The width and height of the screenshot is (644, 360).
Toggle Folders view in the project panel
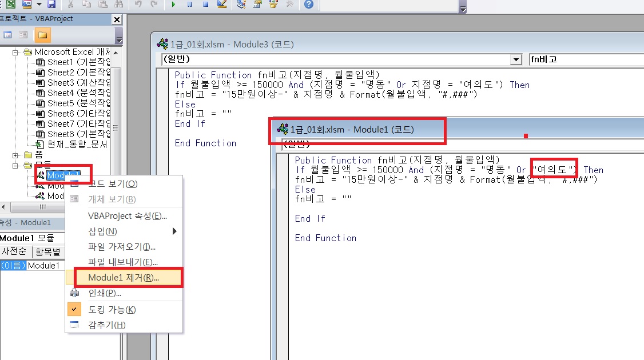click(42, 35)
